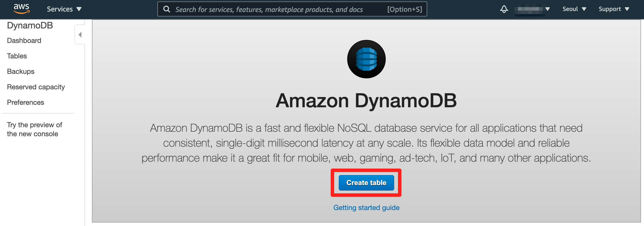Screen dimensions: 644x226
Task: Click the Amazon DynamoDB main heading
Action: tap(366, 101)
